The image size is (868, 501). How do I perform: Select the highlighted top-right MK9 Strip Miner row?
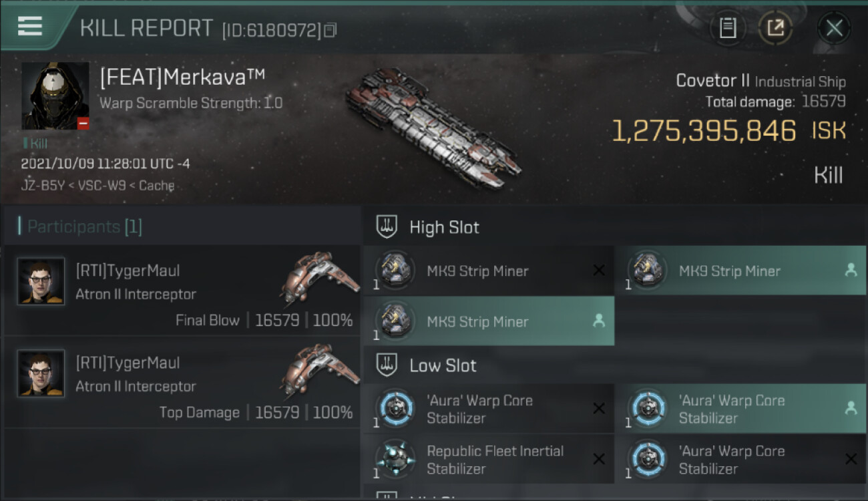[x=740, y=271]
